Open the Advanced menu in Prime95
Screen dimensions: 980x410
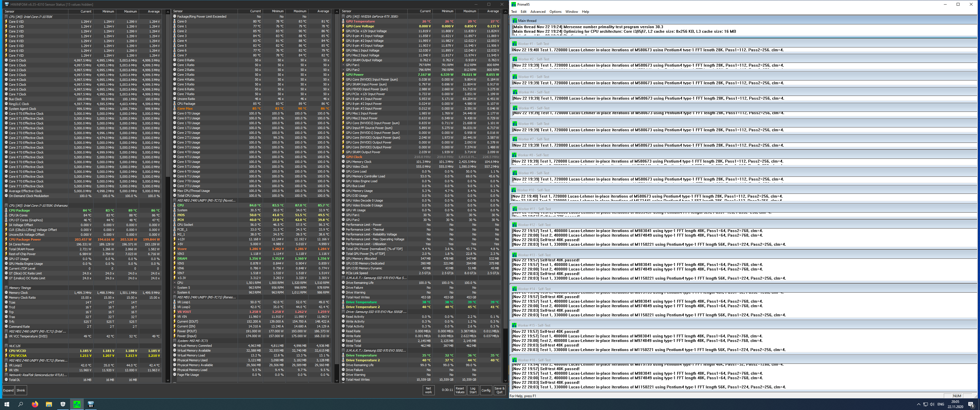pos(538,12)
